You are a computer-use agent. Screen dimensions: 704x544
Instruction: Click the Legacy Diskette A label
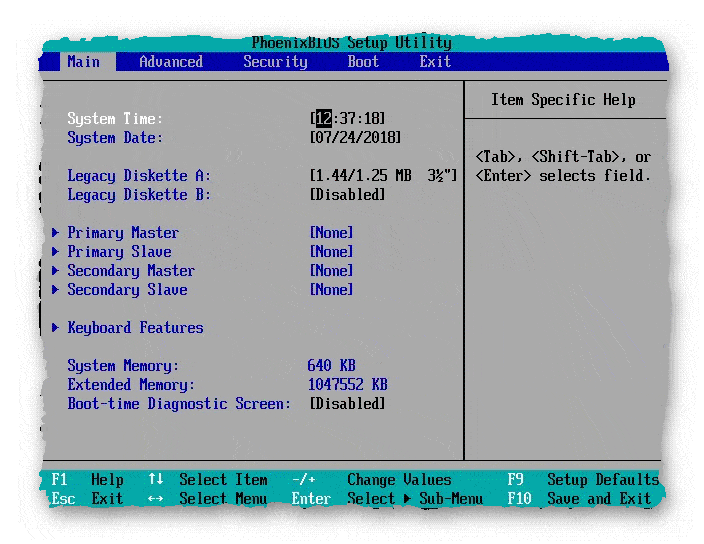139,176
